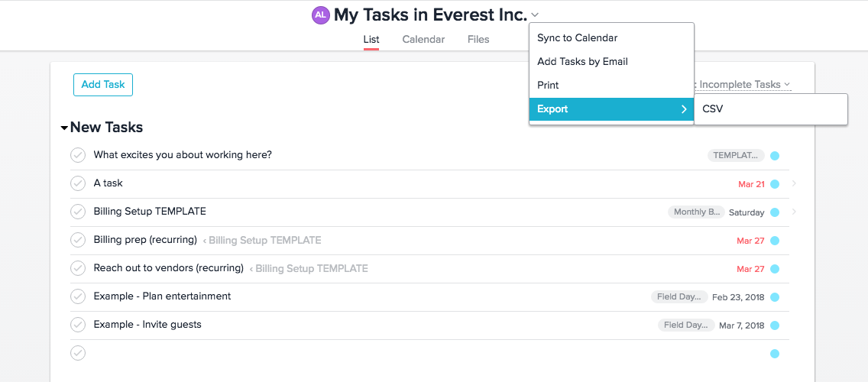Mark 'A task' complete
Viewport: 868px width, 382px height.
click(x=78, y=183)
